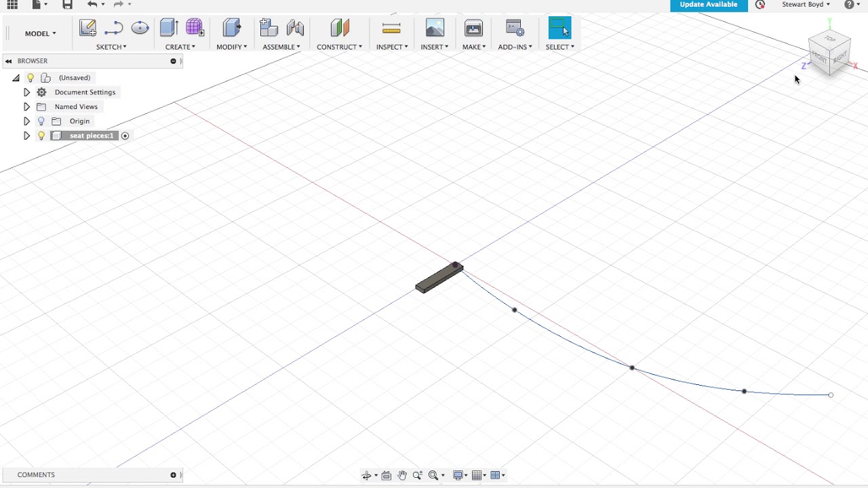Select the Extrude tool
The width and height of the screenshot is (868, 488).
coord(169,28)
